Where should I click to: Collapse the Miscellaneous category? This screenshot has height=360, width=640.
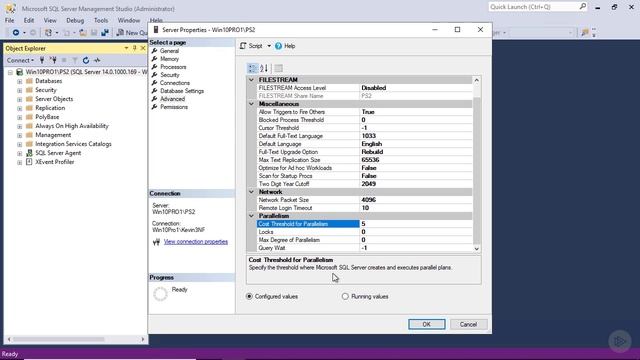[251, 104]
